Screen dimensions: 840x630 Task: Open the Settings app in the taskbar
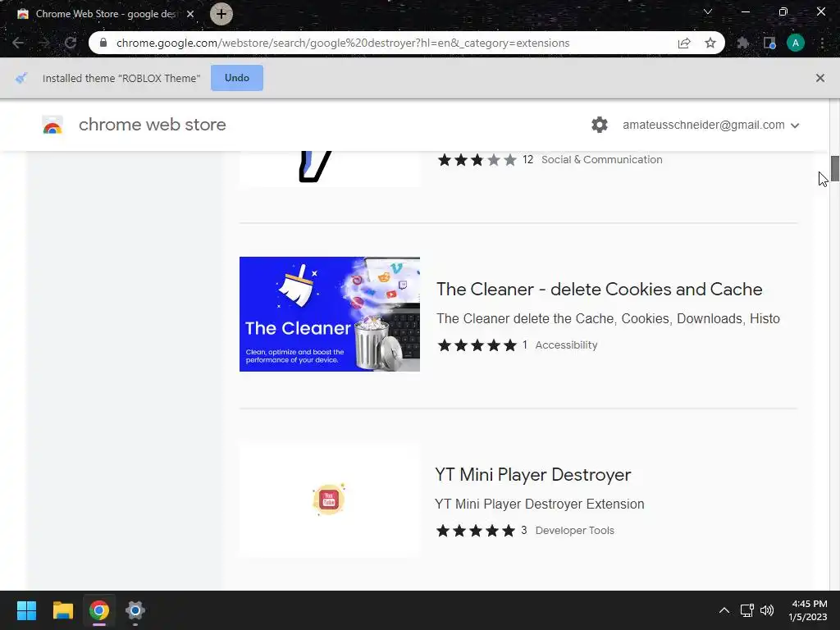(x=135, y=610)
